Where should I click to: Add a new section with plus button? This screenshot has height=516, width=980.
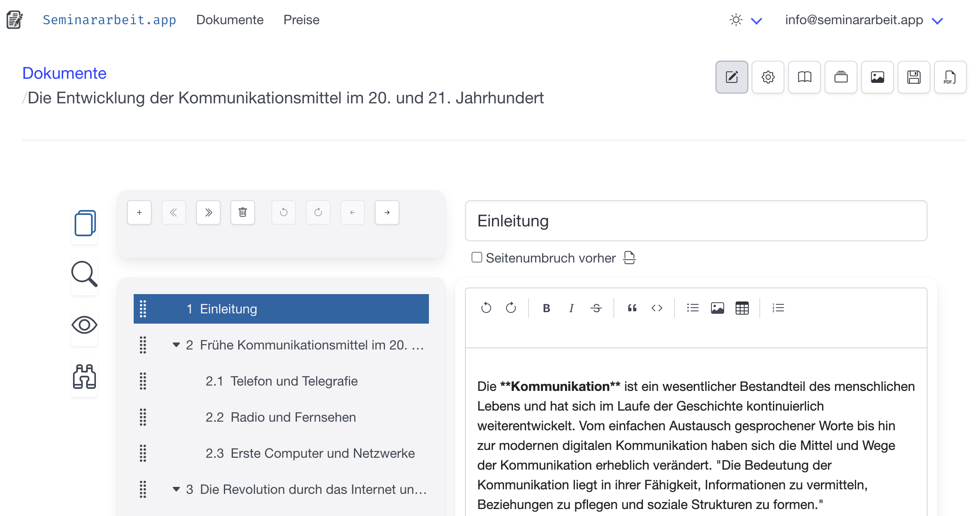[139, 212]
